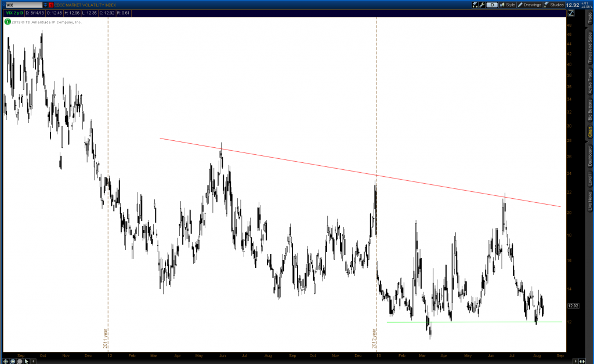594x364 pixels.
Task: Click the green info icon on chart
Action: click(x=7, y=22)
